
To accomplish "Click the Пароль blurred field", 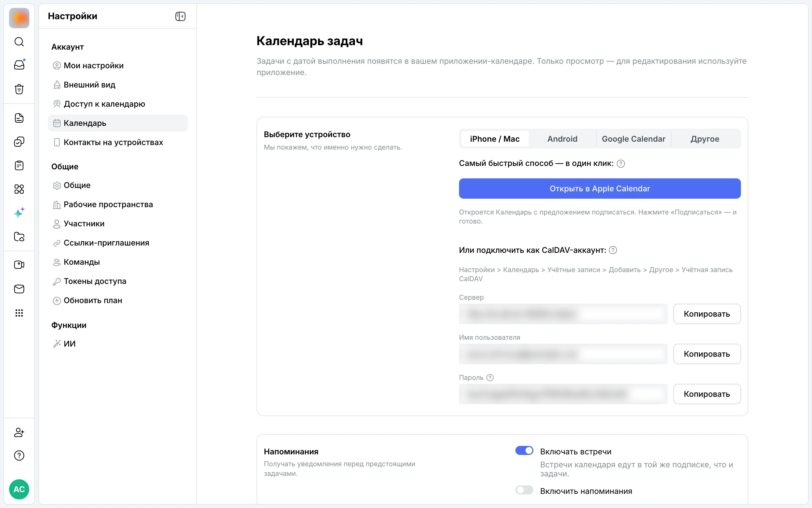I will 563,394.
